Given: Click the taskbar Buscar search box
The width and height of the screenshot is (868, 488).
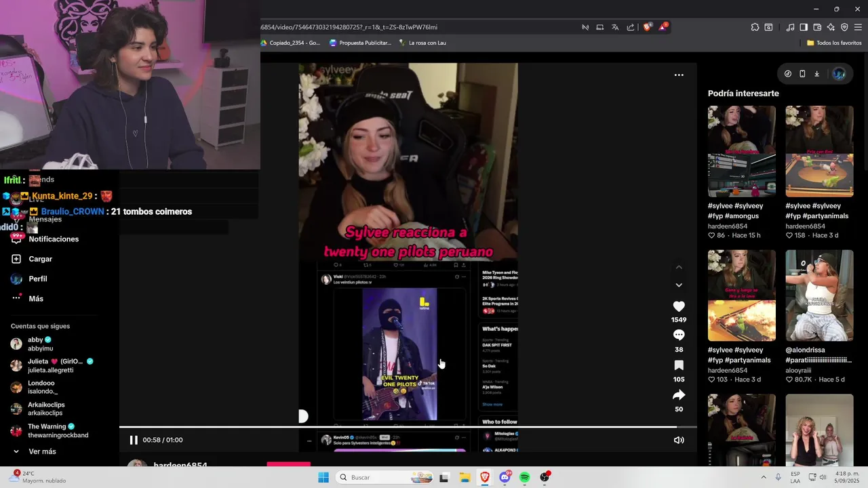Looking at the screenshot, I should pos(385,477).
